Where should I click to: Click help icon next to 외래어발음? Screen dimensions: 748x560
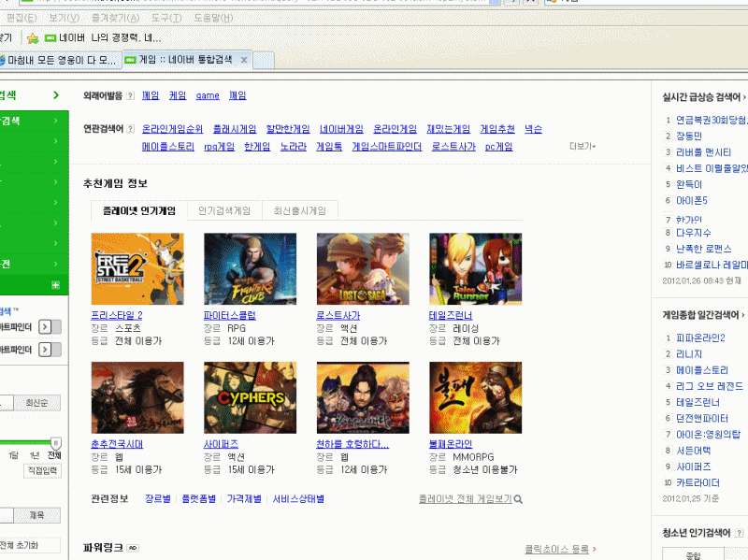pyautogui.click(x=131, y=96)
